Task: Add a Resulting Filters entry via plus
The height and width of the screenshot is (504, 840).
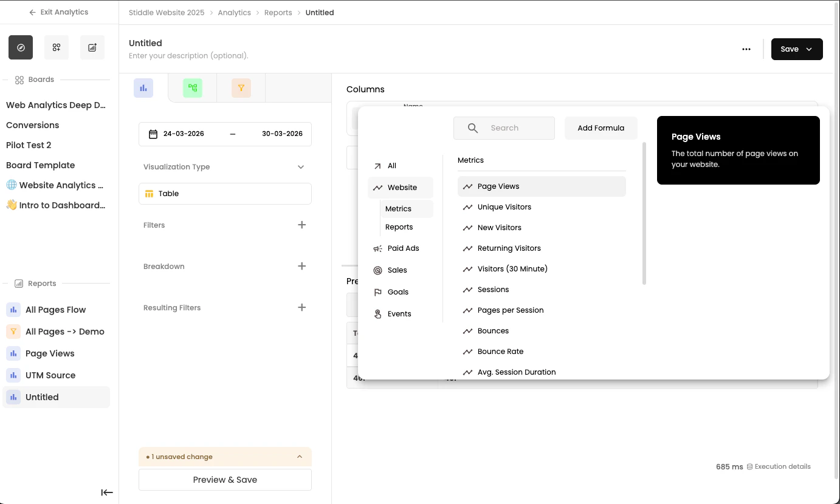Action: [301, 307]
